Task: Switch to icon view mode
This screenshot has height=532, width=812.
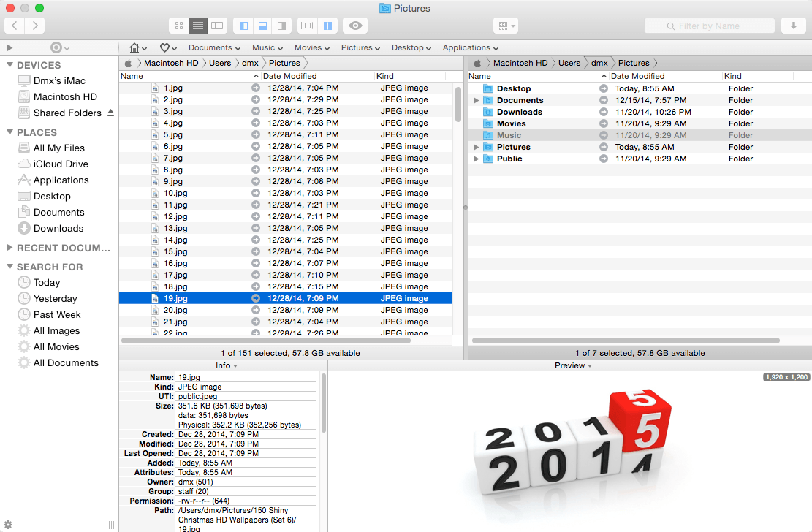Action: pos(178,26)
